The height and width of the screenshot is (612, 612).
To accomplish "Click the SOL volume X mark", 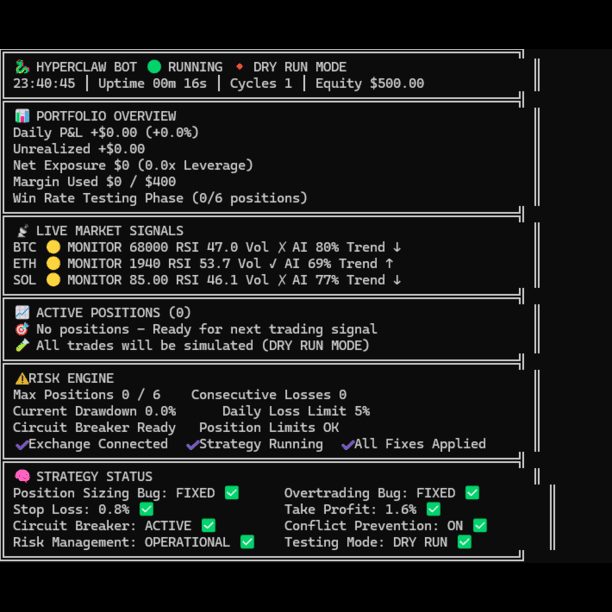I will point(282,280).
